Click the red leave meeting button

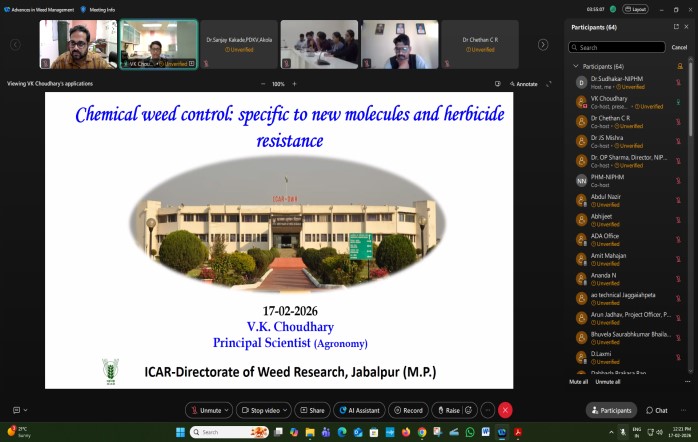pos(505,410)
